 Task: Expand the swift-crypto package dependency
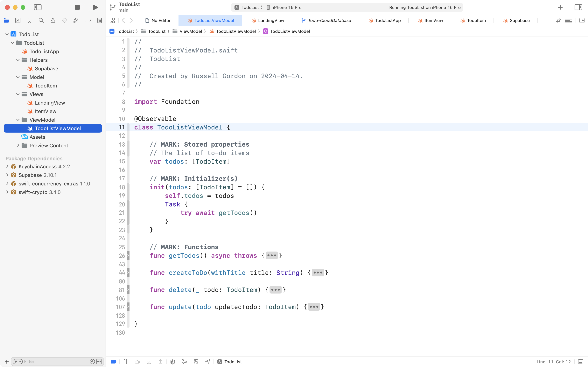(x=7, y=192)
